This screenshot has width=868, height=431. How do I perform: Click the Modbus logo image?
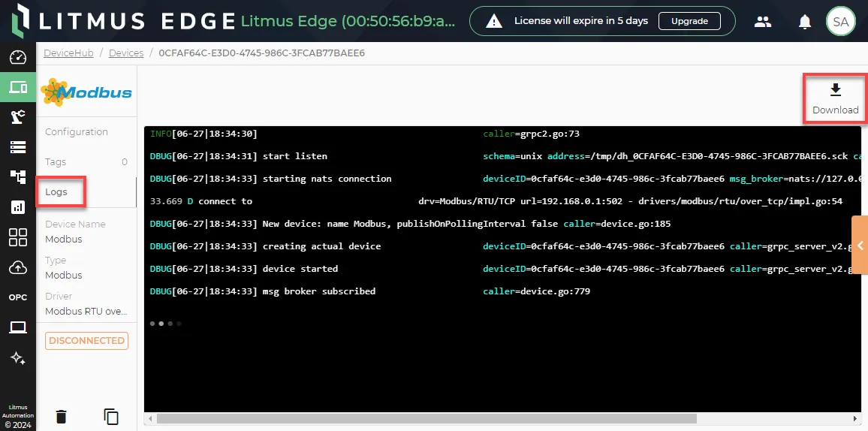[x=86, y=92]
